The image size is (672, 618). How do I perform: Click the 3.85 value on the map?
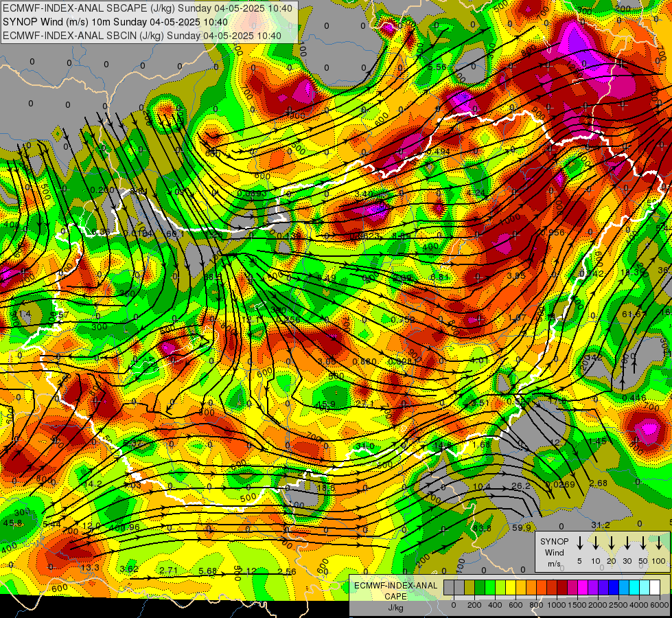click(516, 275)
